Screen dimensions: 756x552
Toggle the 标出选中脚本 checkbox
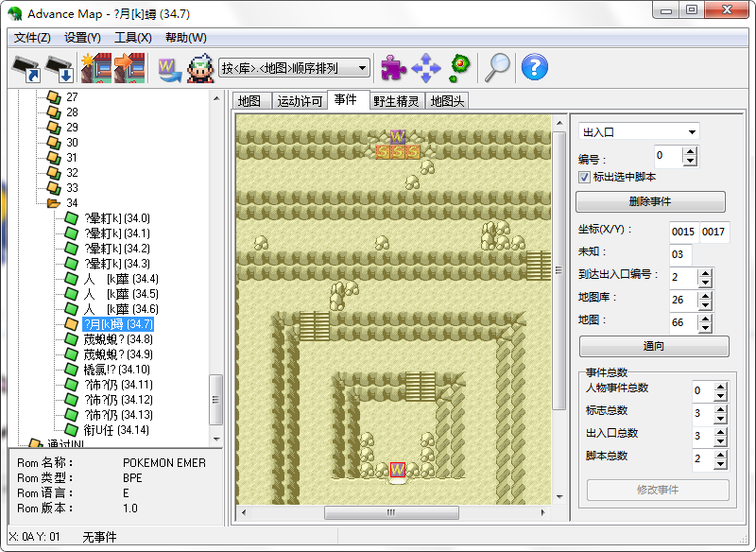tap(584, 178)
